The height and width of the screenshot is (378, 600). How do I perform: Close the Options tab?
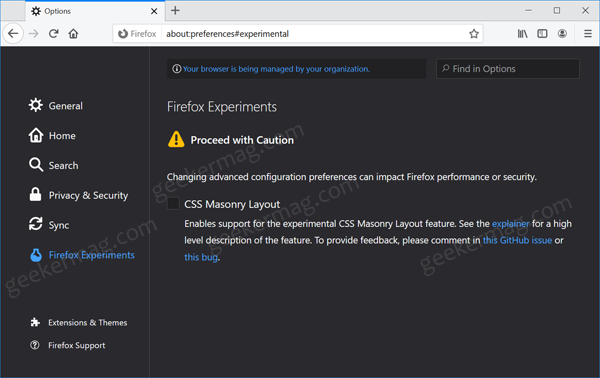pyautogui.click(x=154, y=11)
